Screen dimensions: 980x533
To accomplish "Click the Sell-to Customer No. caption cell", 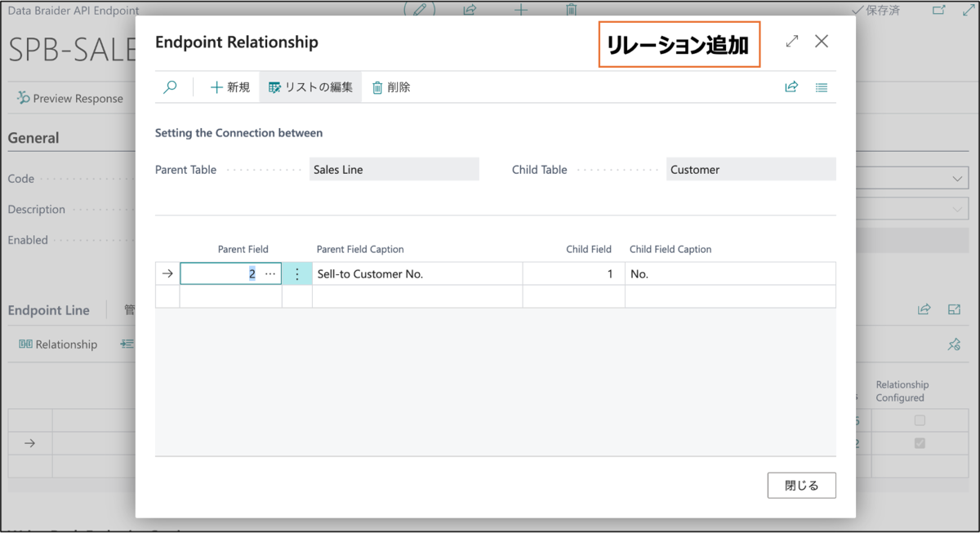I will pyautogui.click(x=417, y=273).
